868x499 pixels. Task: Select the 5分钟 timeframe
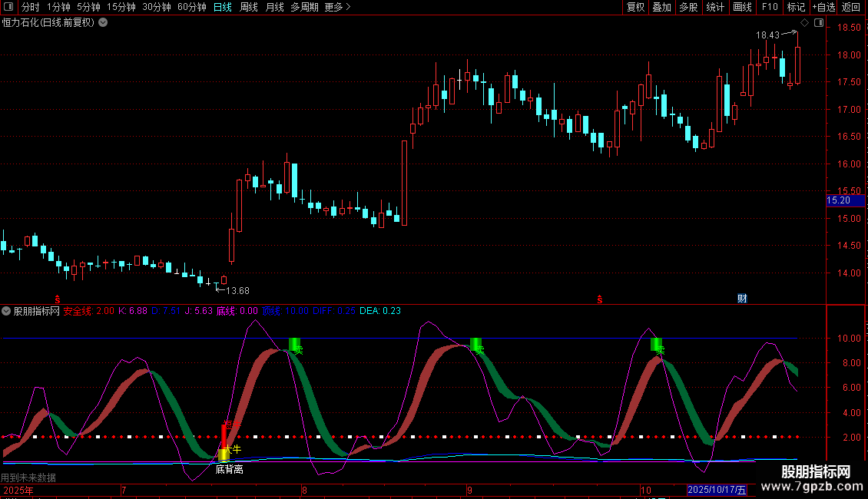point(88,7)
